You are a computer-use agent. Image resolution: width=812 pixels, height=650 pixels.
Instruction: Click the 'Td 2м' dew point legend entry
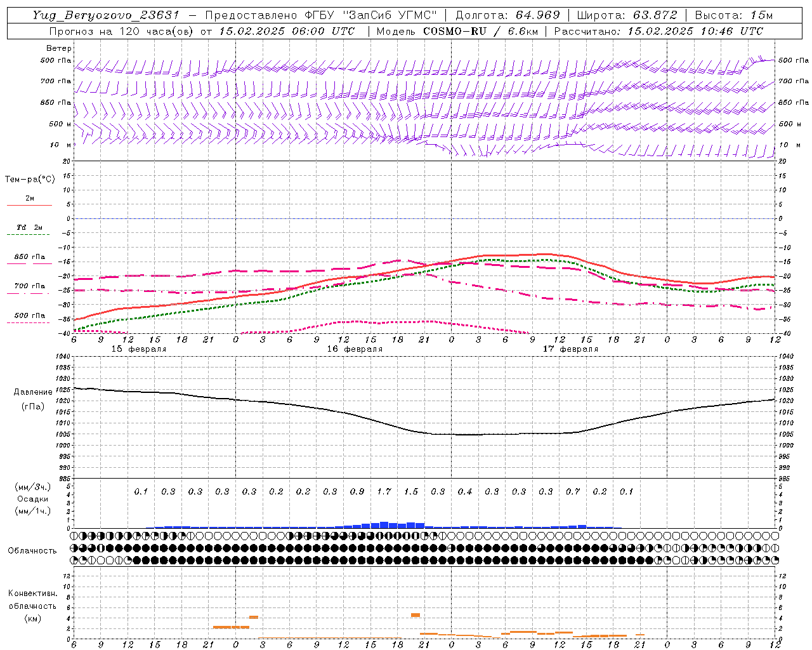[x=30, y=227]
